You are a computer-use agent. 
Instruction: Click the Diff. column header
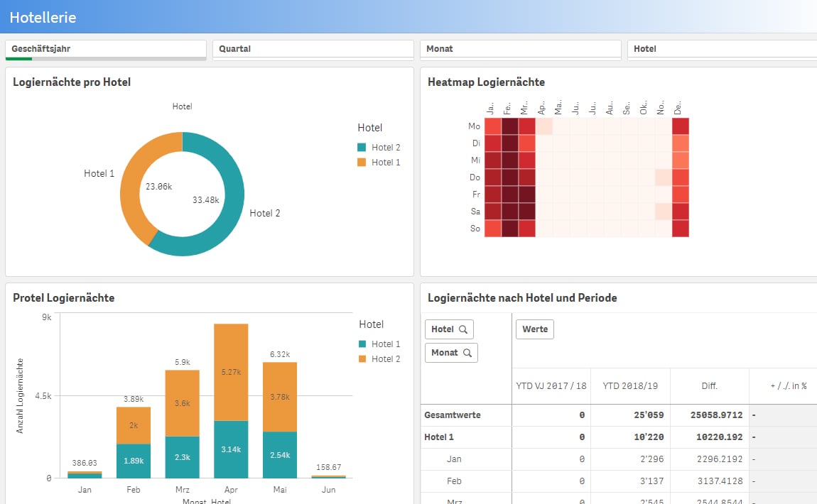click(710, 386)
